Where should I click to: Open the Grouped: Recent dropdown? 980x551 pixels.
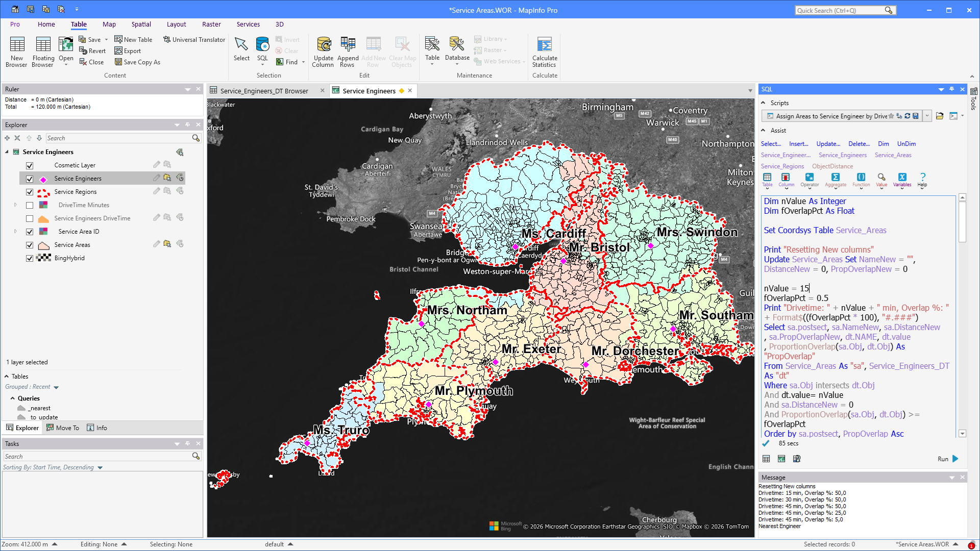coord(56,387)
